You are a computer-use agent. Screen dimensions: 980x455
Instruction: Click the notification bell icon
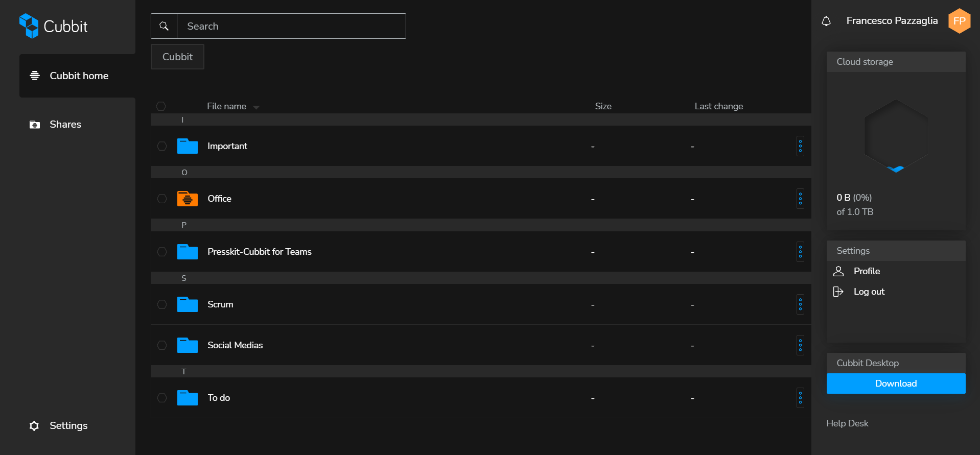[x=826, y=21]
